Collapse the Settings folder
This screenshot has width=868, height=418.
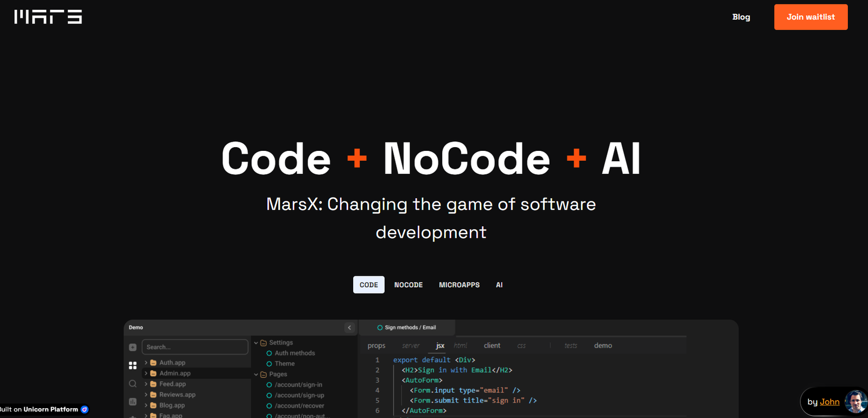click(256, 343)
